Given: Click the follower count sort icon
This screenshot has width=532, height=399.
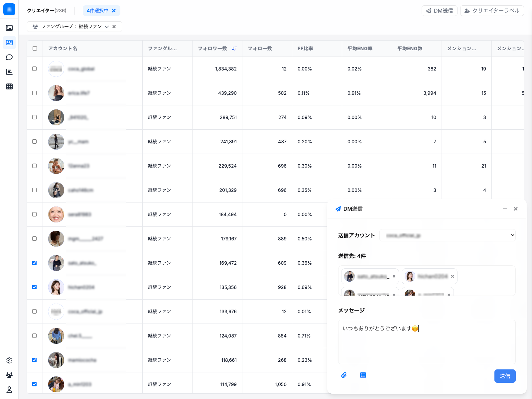Looking at the screenshot, I should click(234, 49).
